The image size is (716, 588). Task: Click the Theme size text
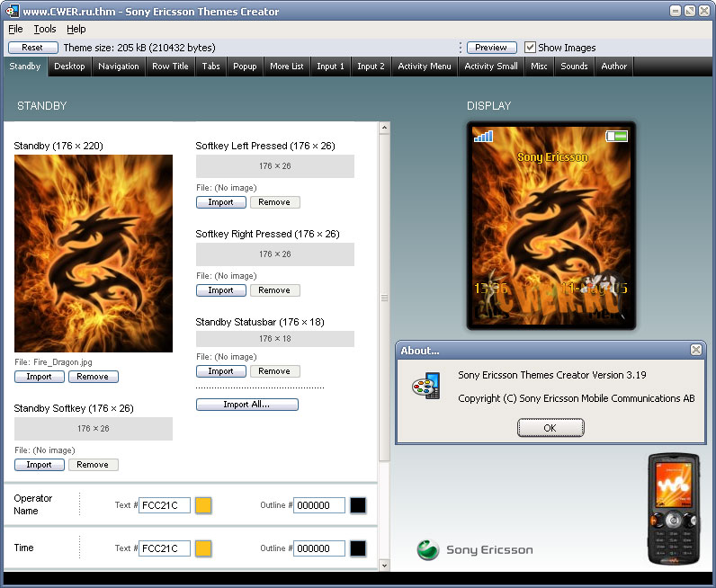pos(139,48)
